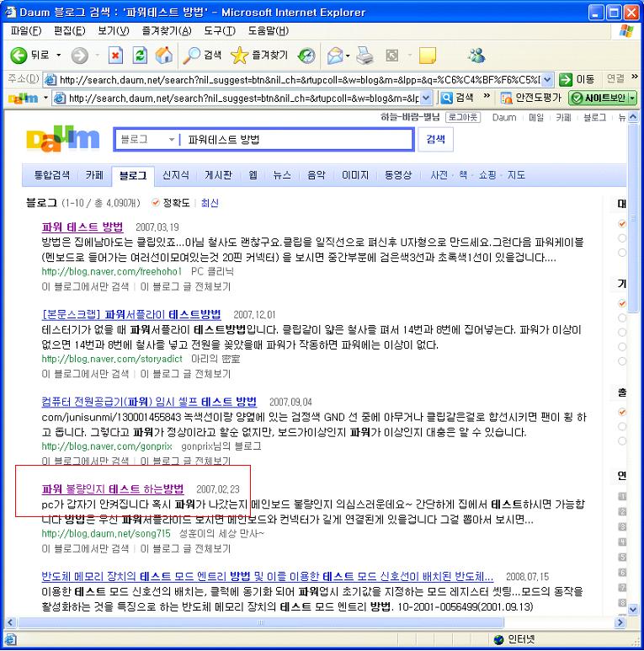Click the horizontal scrollbar thumb
Screen dimensions: 644x651
pyautogui.click(x=261, y=622)
